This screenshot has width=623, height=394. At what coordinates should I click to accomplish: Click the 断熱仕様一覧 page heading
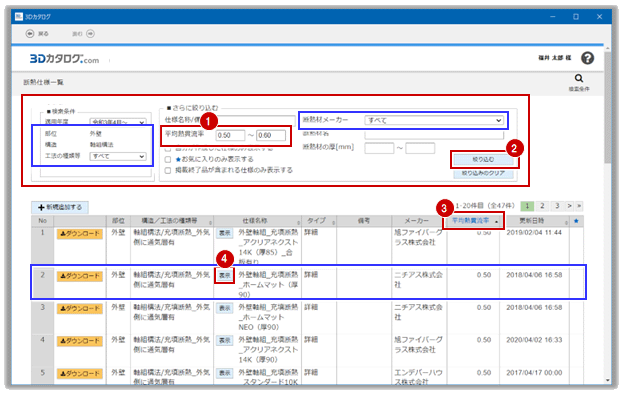tap(43, 82)
